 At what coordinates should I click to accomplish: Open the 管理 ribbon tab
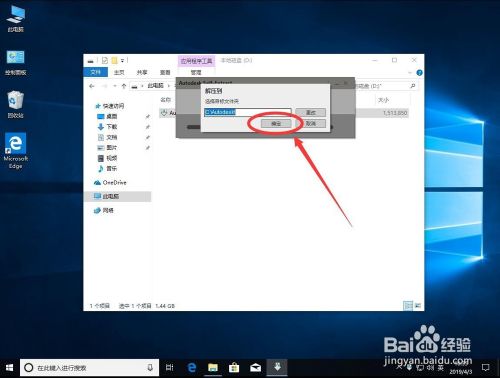click(x=196, y=72)
